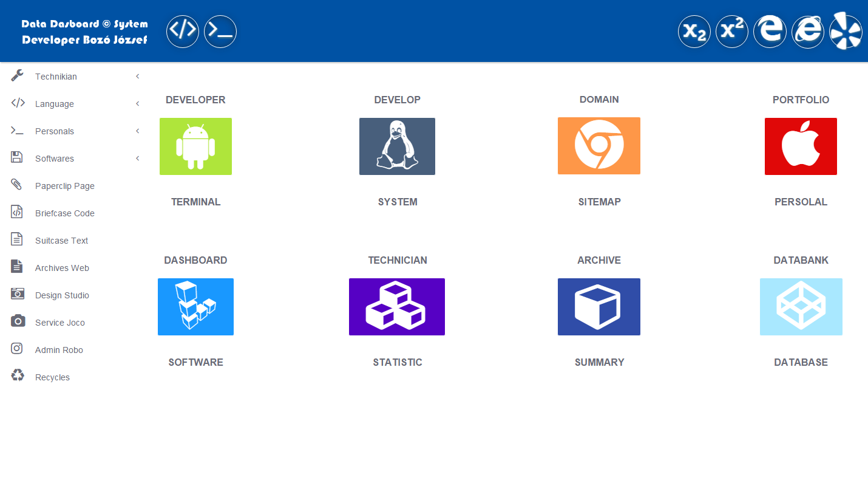Open Recycles from sidebar

coord(52,377)
